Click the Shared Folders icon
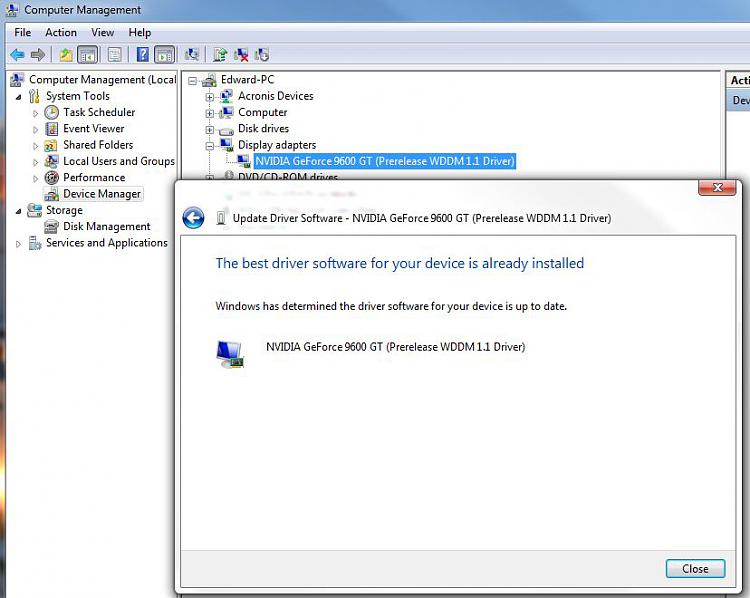The width and height of the screenshot is (750, 598). point(51,145)
